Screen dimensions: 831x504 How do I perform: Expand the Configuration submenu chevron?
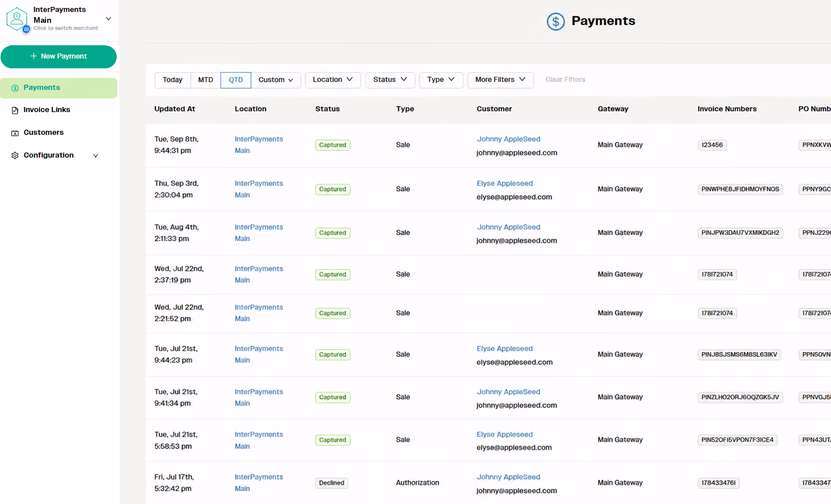[x=96, y=156]
